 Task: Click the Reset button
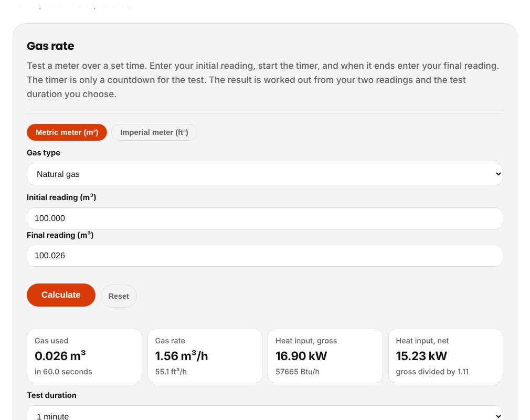[119, 296]
